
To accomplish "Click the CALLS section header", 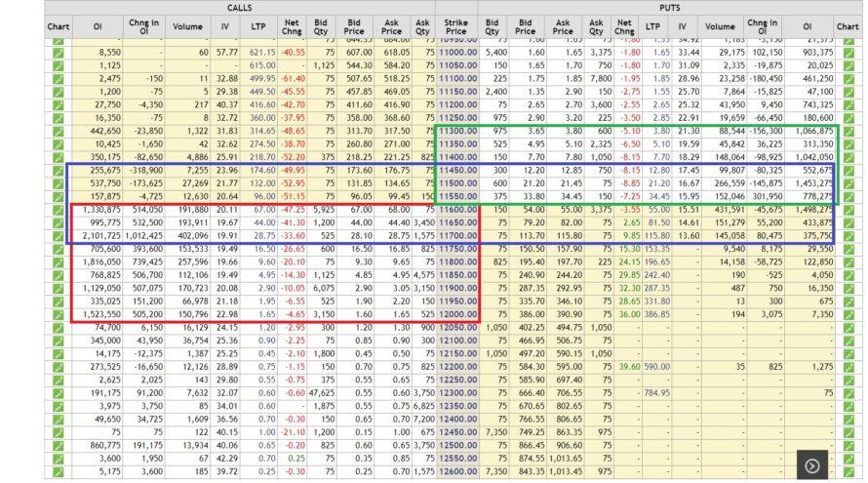I will pos(240,8).
